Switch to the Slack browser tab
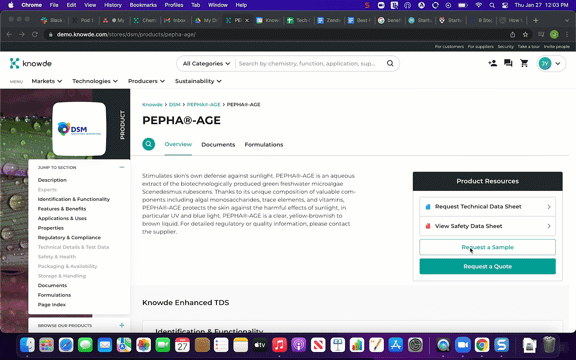 (x=52, y=20)
